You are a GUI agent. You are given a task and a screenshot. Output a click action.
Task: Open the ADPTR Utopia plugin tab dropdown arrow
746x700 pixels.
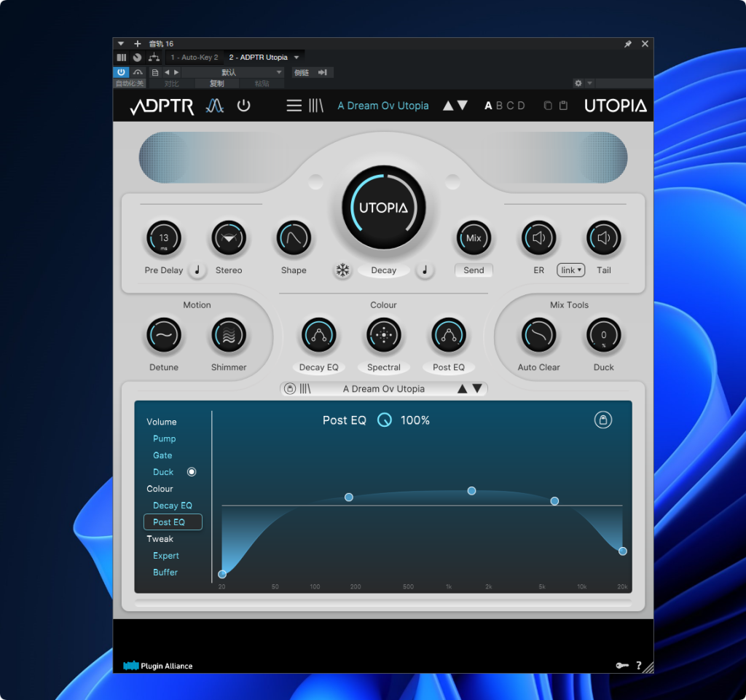click(297, 57)
